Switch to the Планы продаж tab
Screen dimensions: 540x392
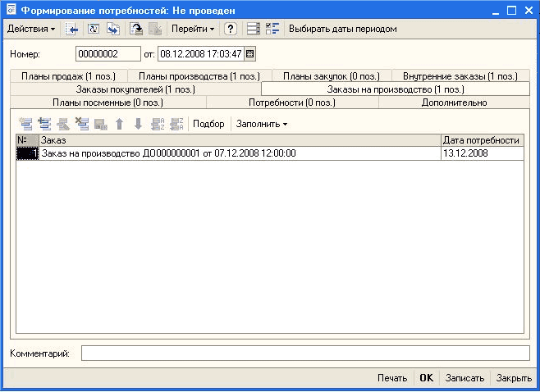point(69,76)
